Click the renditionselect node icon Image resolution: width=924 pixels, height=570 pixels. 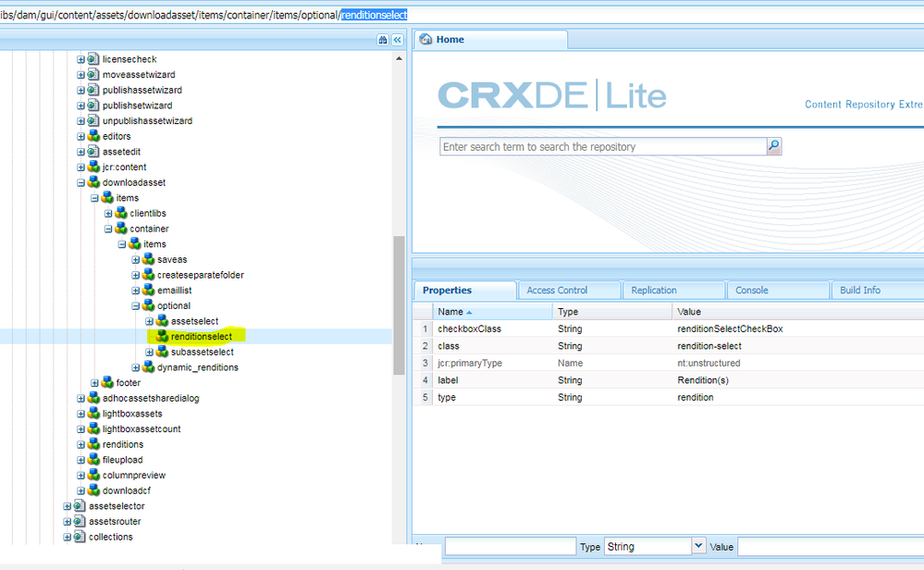(x=162, y=337)
